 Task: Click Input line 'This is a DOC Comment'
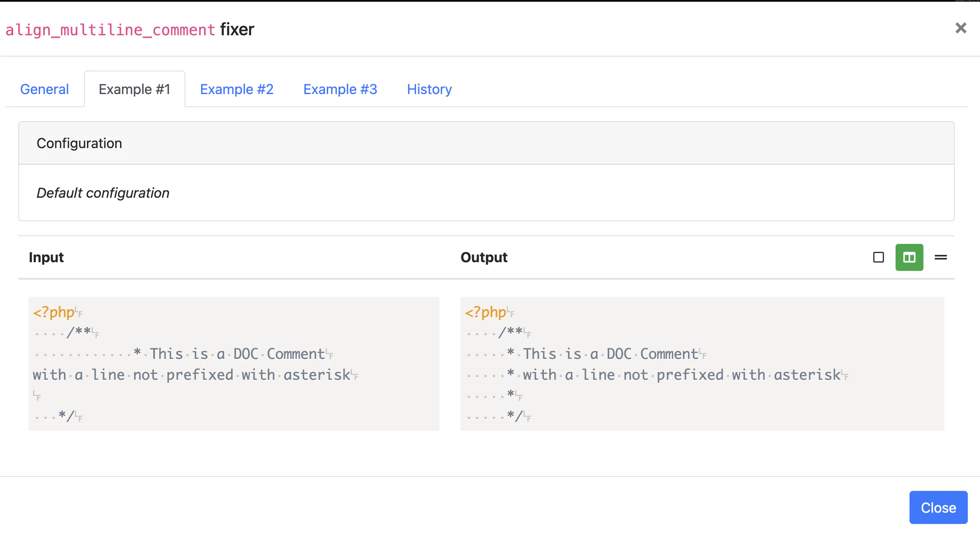(184, 354)
